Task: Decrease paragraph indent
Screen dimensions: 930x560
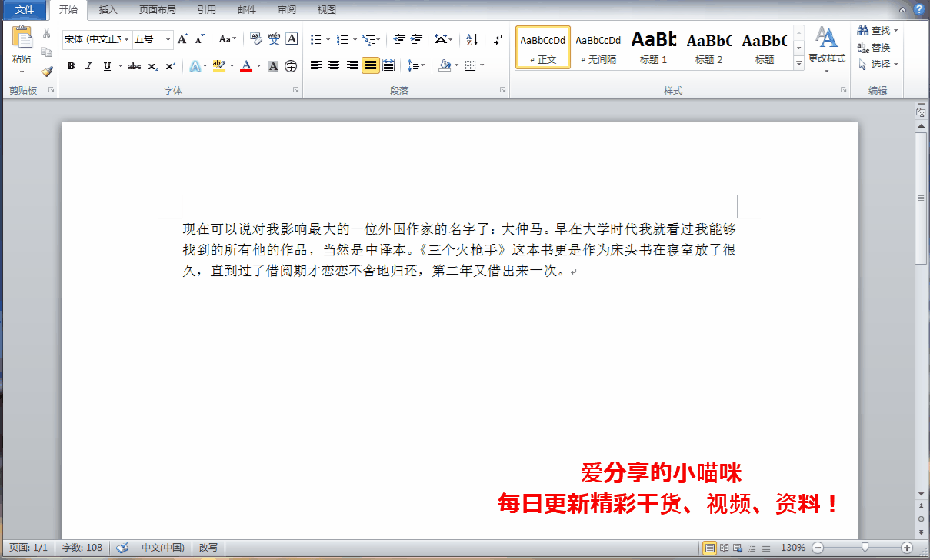Action: 399,39
